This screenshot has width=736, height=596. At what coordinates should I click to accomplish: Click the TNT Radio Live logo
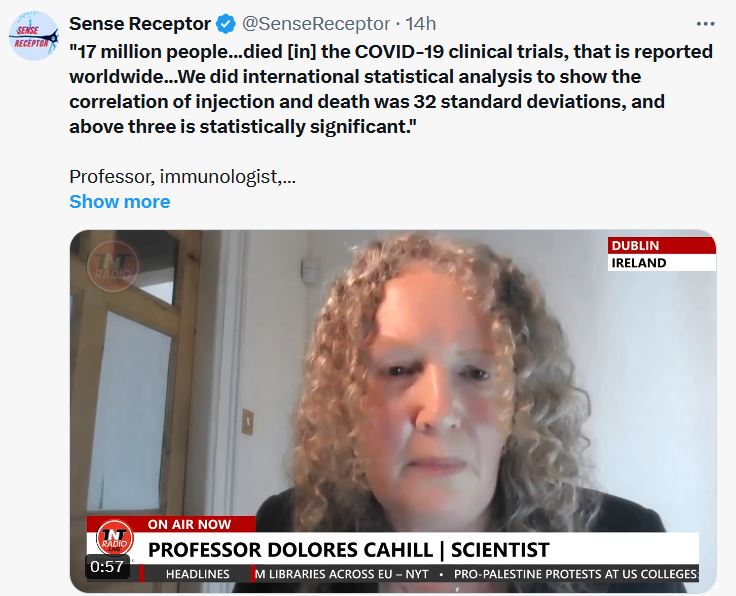(115, 538)
